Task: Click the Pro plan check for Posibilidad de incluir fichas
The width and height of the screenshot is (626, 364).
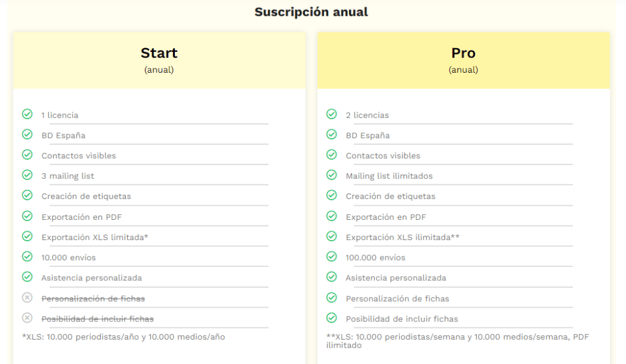Action: click(x=331, y=318)
